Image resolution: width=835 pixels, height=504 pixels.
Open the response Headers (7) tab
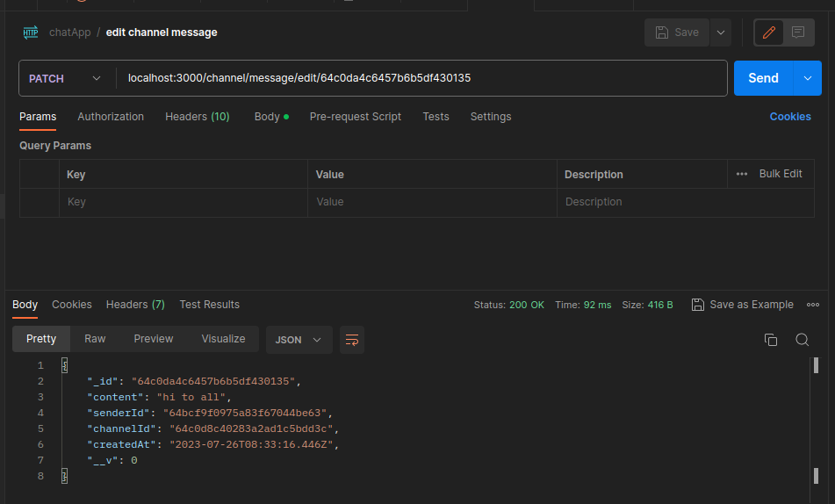135,305
